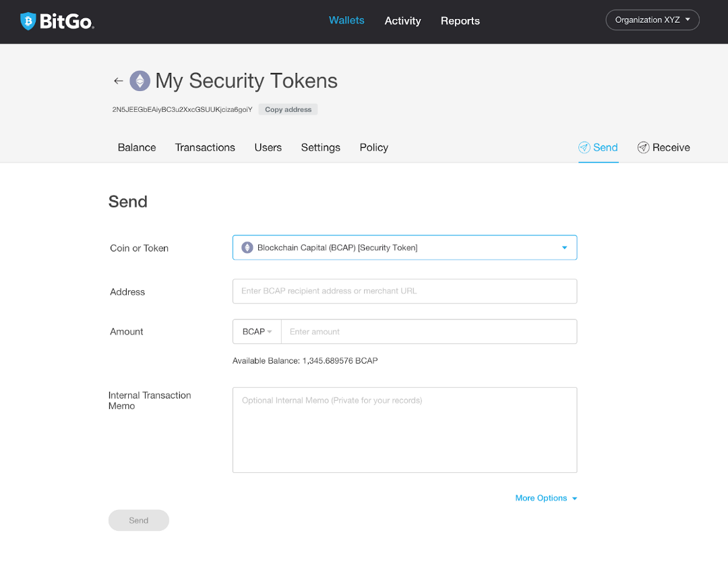Viewport: 728px width, 564px height.
Task: Focus the BCAP recipient address field
Action: (404, 291)
